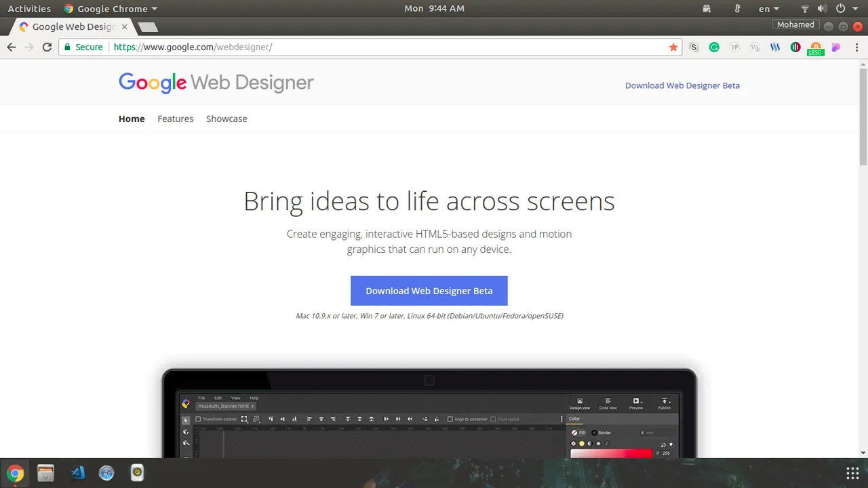The width and height of the screenshot is (868, 488).
Task: Click the blue Download Web Designer Beta button
Action: coord(429,291)
